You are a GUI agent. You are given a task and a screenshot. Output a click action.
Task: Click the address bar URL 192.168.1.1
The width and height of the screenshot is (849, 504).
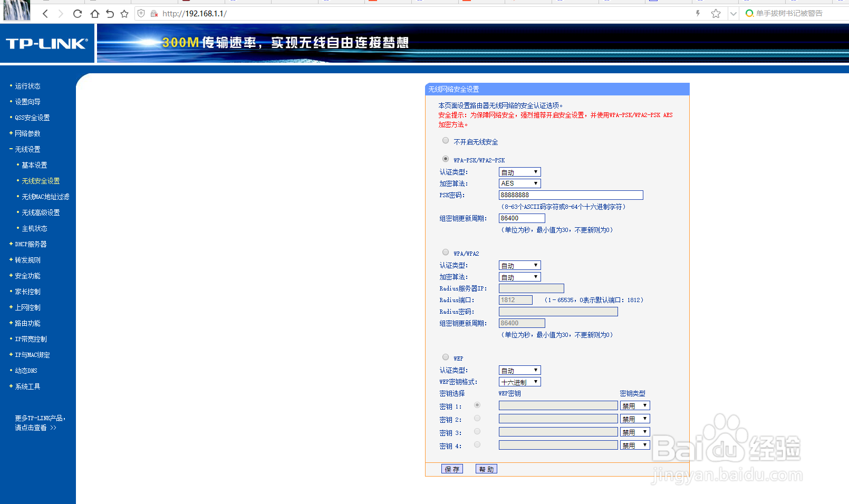pos(195,14)
